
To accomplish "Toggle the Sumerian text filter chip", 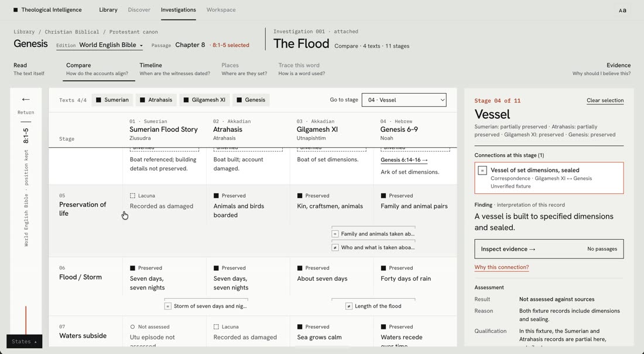I will point(112,100).
